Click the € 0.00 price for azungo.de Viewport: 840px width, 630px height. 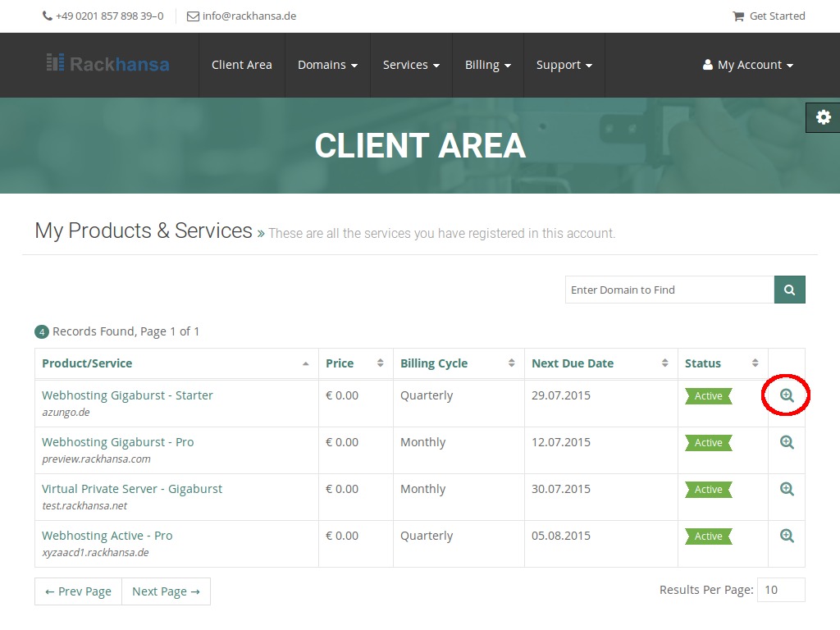pyautogui.click(x=342, y=395)
